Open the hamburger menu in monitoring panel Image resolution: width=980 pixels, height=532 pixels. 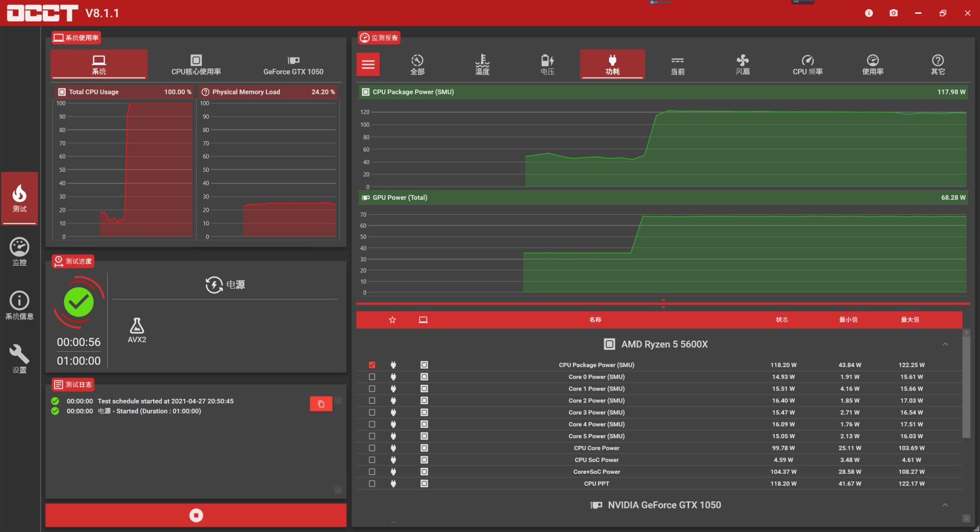[368, 65]
